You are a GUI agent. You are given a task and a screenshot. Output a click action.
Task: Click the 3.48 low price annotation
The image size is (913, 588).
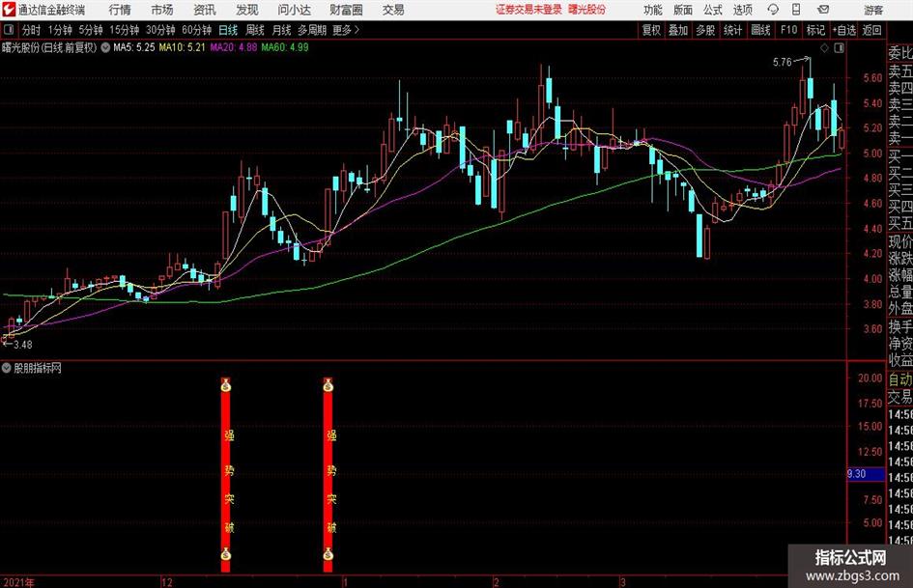[23, 345]
